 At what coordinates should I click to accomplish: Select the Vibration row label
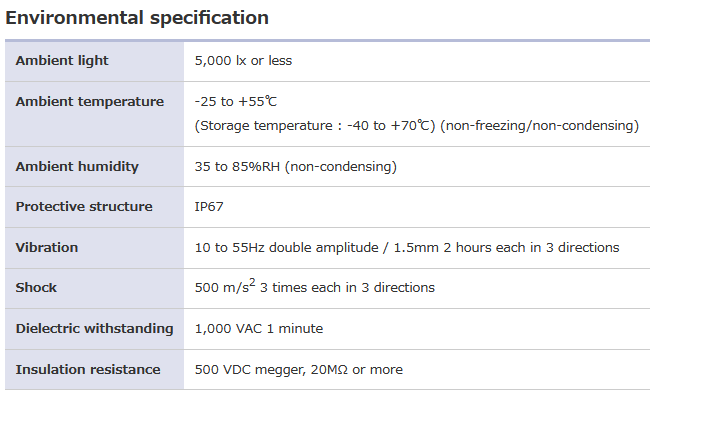[x=47, y=247]
